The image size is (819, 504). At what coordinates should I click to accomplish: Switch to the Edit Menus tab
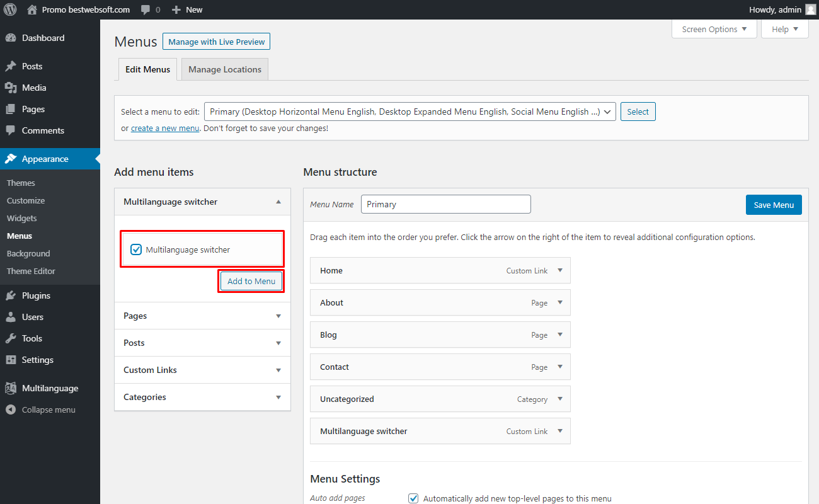pos(147,69)
